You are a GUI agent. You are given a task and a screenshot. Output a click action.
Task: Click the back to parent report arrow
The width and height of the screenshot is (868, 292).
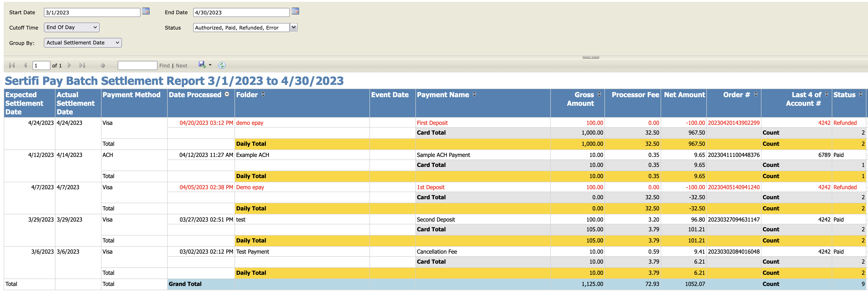click(103, 65)
